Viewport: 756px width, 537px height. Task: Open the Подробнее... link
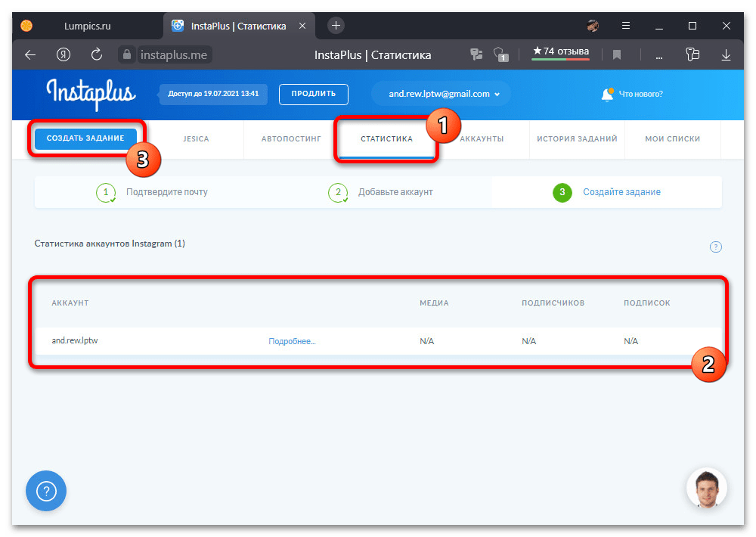click(292, 341)
